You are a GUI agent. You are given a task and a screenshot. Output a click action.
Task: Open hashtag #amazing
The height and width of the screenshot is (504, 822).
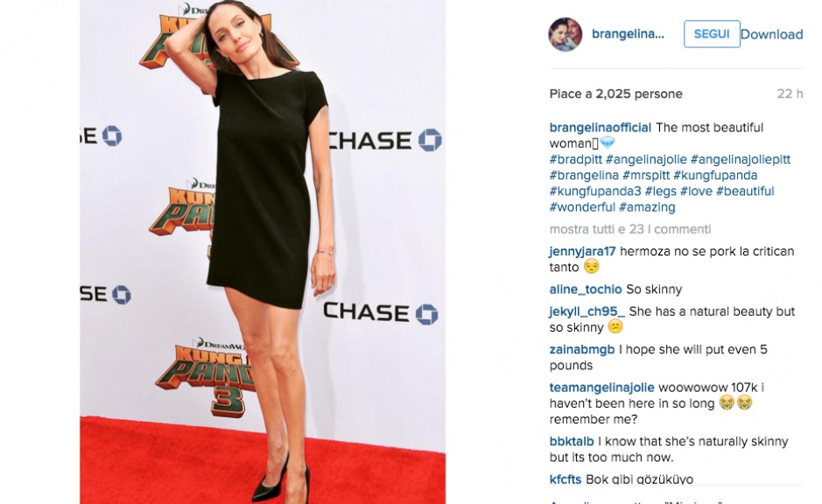point(647,207)
